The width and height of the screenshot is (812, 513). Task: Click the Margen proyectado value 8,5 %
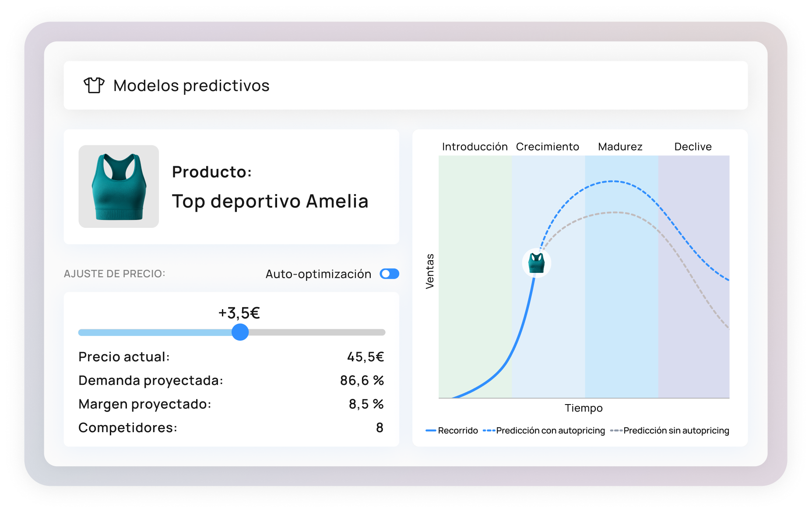pos(366,404)
